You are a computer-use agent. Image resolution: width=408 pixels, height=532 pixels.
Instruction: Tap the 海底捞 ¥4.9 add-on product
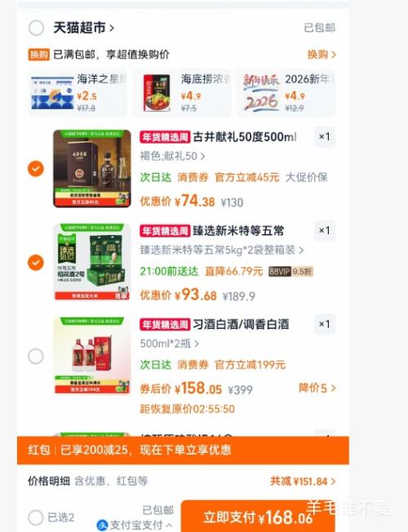(182, 93)
